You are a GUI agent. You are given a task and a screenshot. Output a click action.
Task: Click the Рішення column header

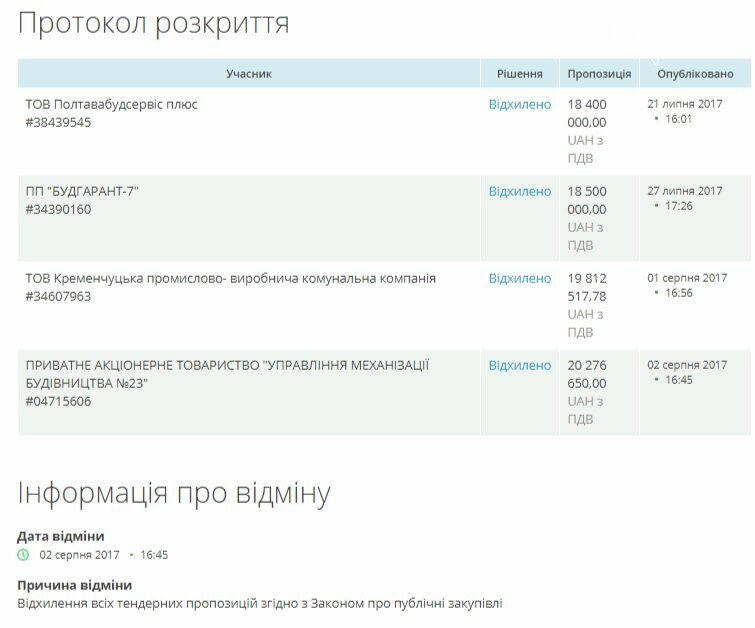pos(520,74)
